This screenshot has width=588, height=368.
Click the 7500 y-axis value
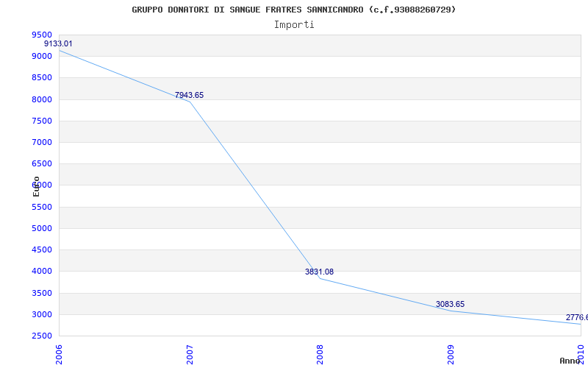[42, 121]
